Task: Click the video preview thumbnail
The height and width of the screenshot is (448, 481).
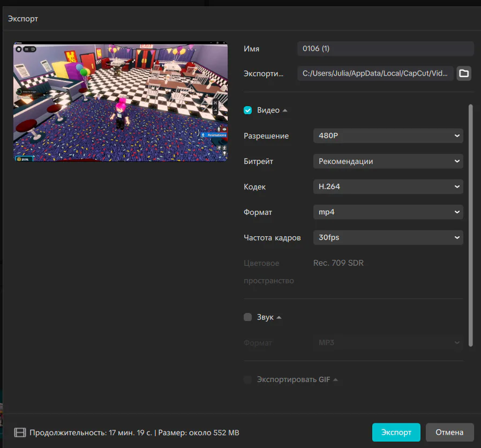Action: tap(120, 101)
